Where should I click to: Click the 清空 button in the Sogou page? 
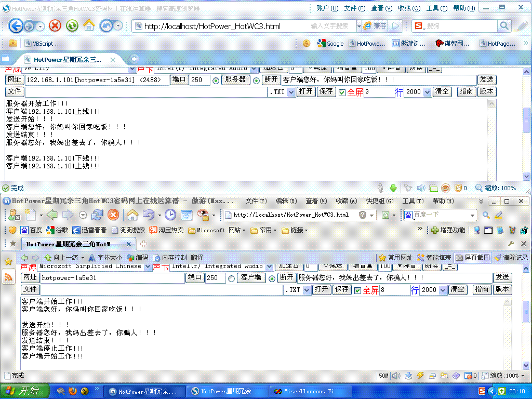pyautogui.click(x=442, y=91)
